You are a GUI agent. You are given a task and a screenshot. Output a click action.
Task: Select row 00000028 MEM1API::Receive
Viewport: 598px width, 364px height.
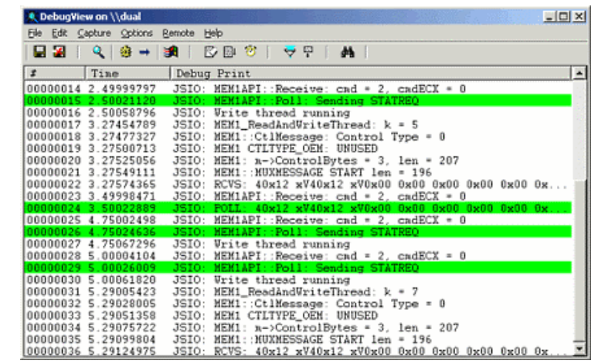click(x=298, y=256)
